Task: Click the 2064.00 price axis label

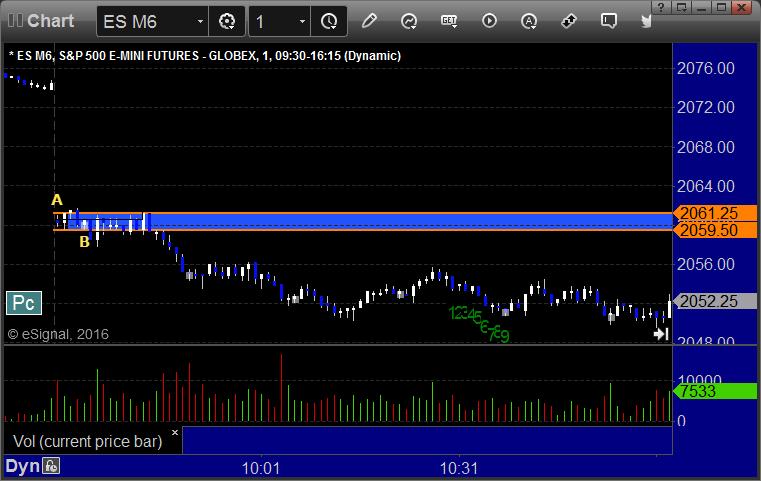Action: 706,186
